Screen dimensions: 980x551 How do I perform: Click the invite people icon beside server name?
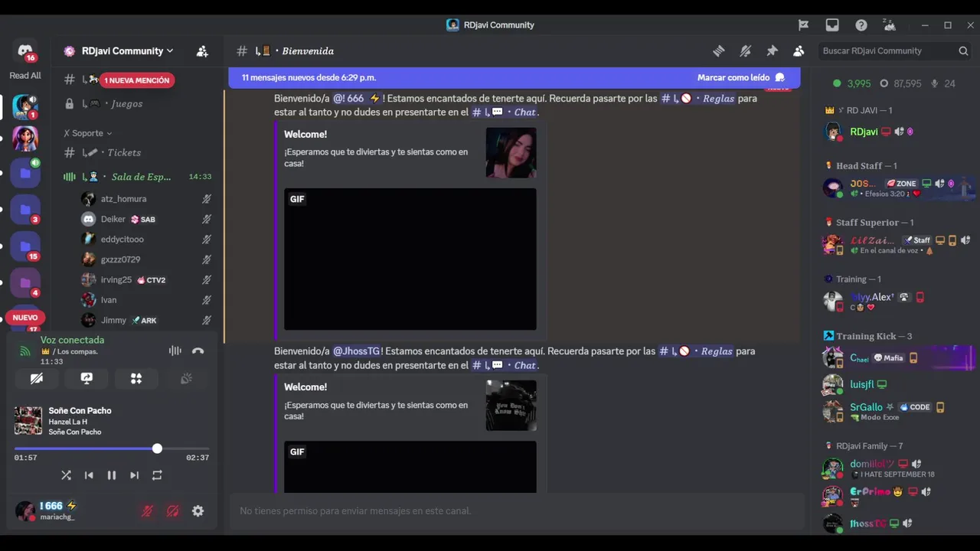click(x=202, y=51)
